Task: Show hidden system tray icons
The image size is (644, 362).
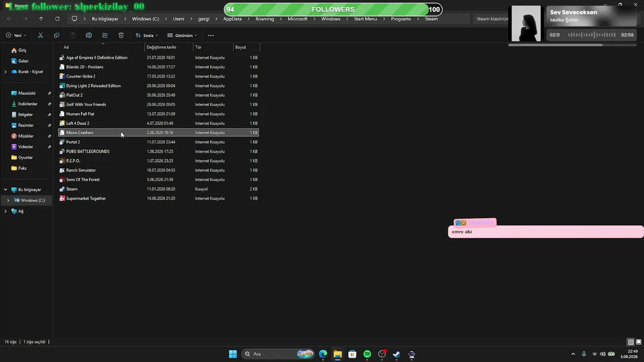Action: click(573, 354)
